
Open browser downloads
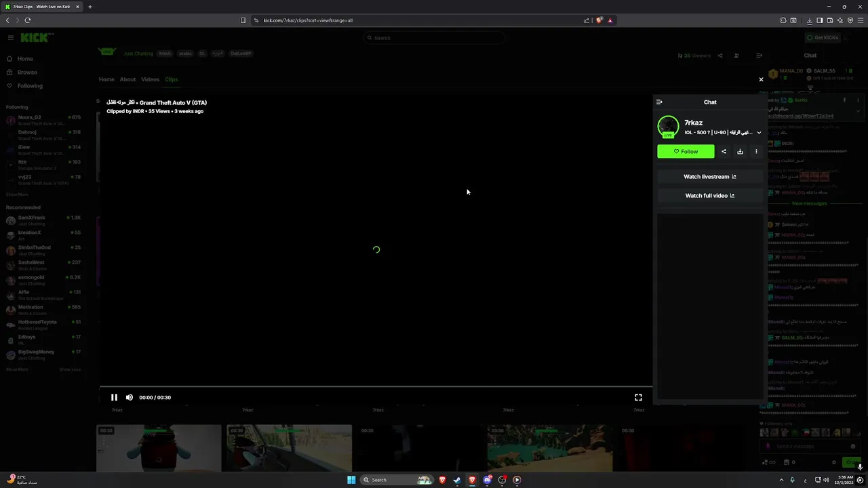point(809,20)
